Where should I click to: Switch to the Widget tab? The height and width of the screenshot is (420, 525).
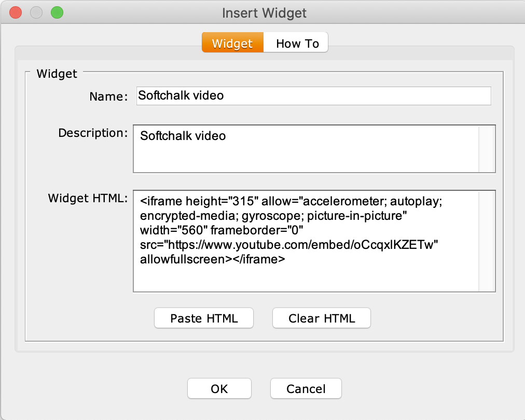pos(232,43)
